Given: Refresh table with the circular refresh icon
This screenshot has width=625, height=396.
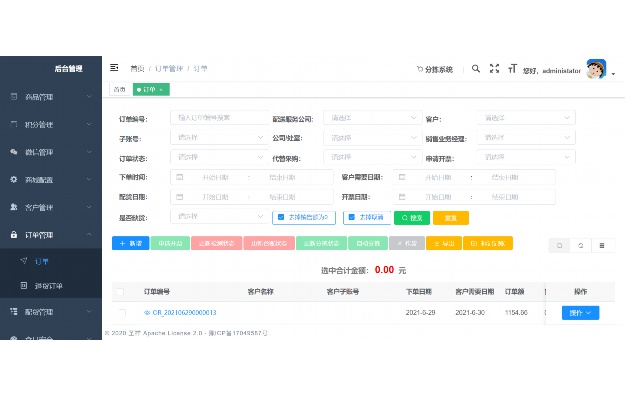Looking at the screenshot, I should click(581, 246).
